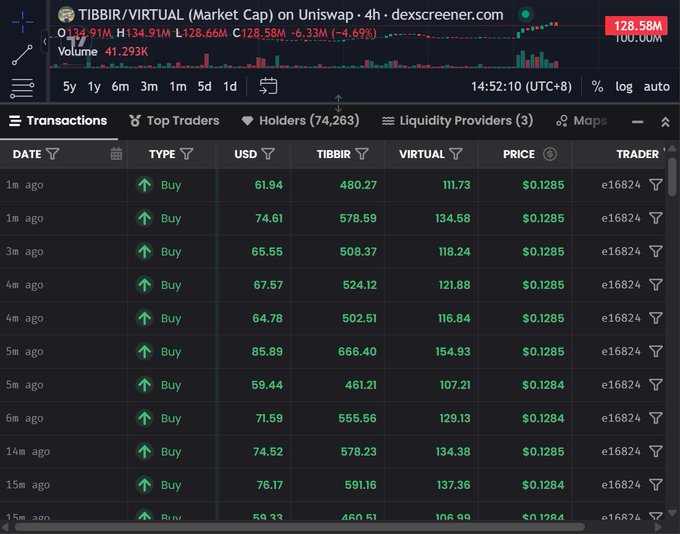Open trader e16824 link on 480.27 TIBBIR row
The height and width of the screenshot is (534, 680).
coord(621,185)
